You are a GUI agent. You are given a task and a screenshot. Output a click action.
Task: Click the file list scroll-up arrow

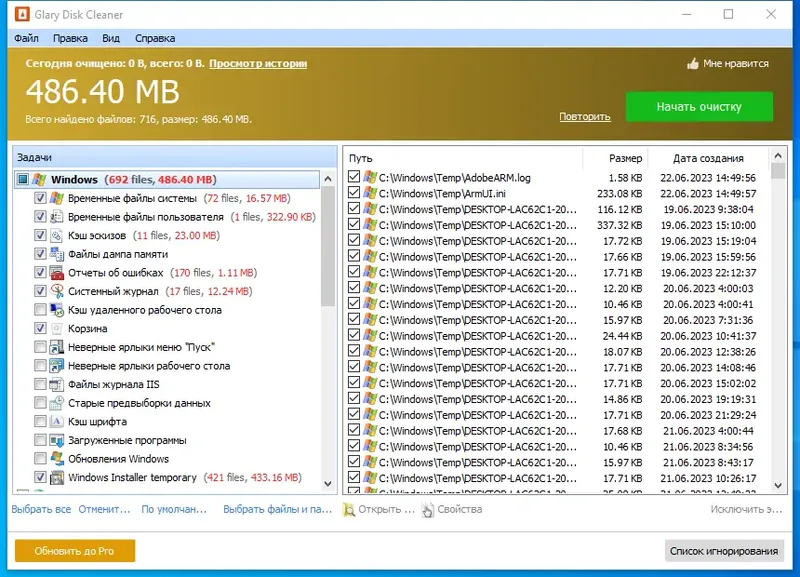pyautogui.click(x=778, y=156)
